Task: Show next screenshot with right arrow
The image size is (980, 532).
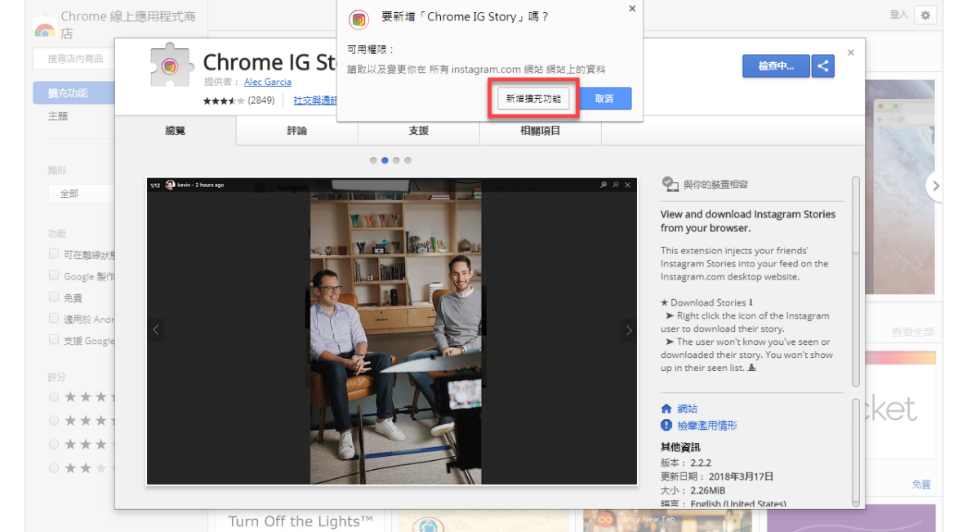Action: [x=628, y=330]
